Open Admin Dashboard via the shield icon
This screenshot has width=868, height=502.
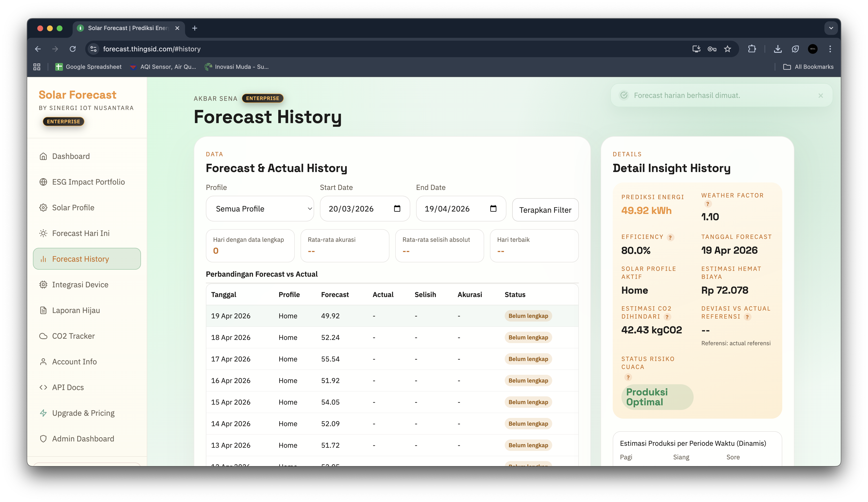coord(43,439)
